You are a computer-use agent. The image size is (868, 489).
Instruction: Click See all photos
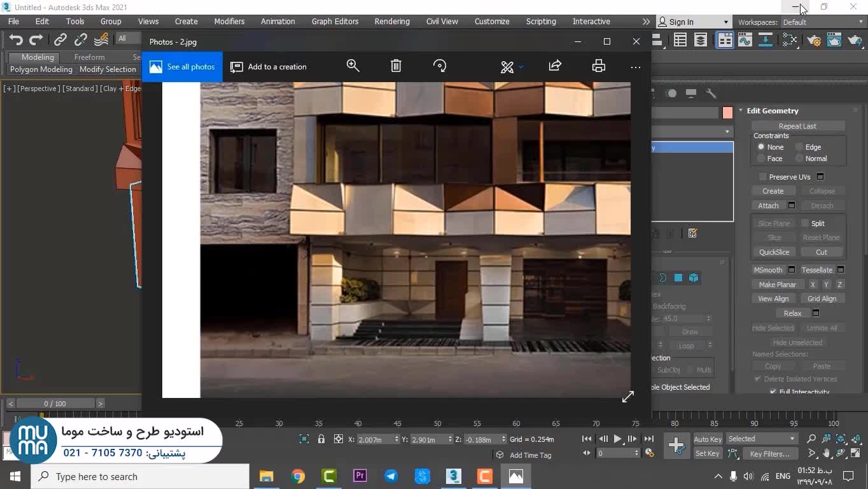[x=182, y=67]
